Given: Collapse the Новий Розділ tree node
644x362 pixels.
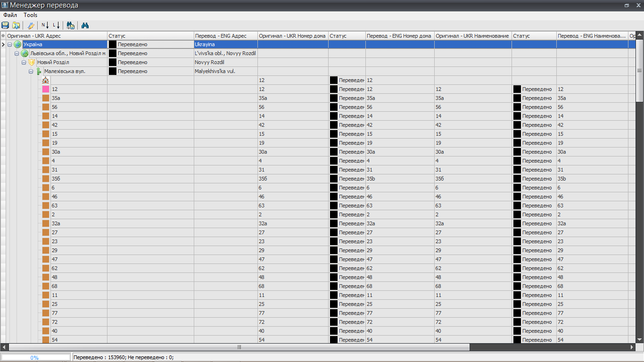Looking at the screenshot, I should [24, 63].
